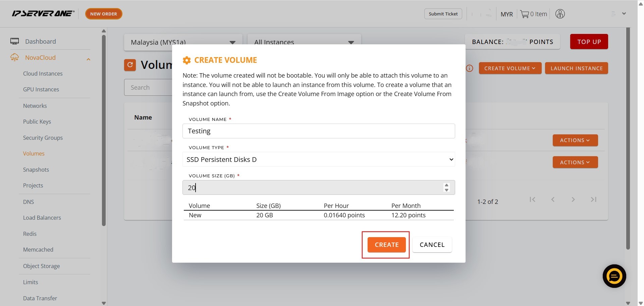Open the Volume Type dropdown

[318, 160]
